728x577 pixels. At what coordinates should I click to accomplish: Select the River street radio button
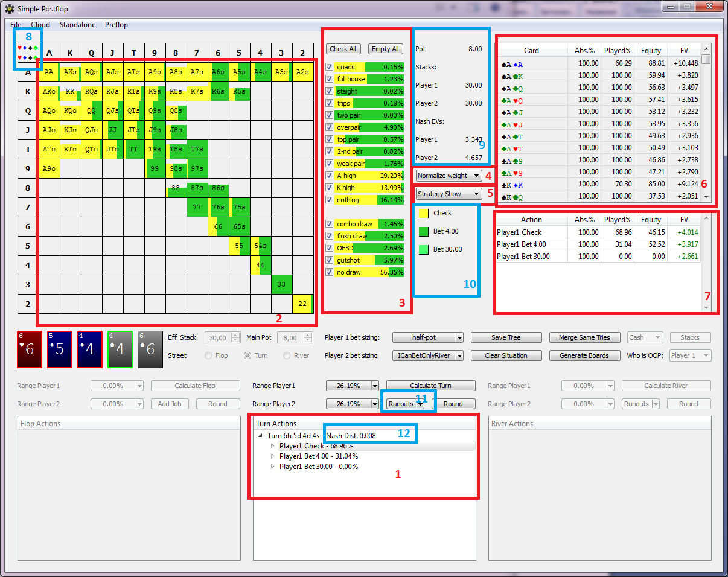pos(287,355)
